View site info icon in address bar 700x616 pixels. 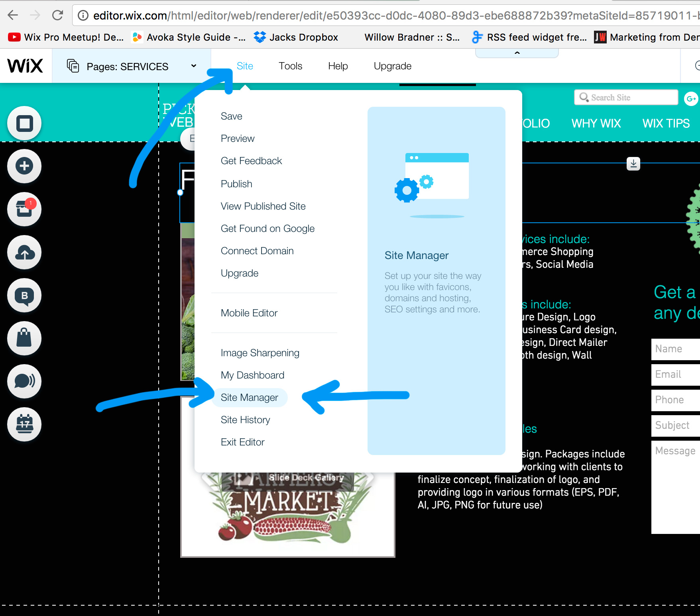(83, 16)
